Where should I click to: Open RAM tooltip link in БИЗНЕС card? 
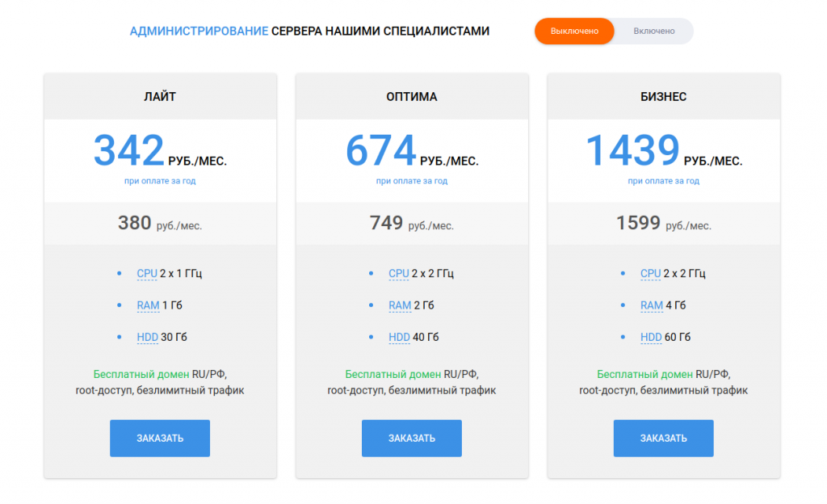[x=652, y=305]
